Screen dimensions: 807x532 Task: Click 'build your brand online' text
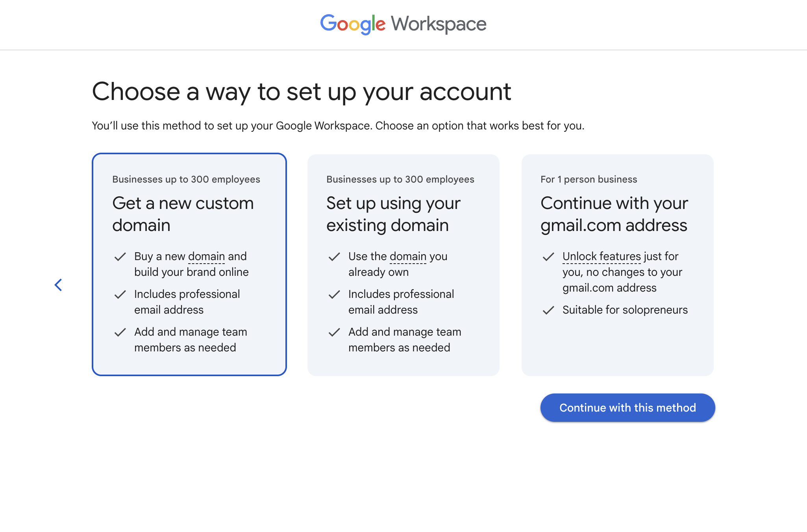coord(191,272)
